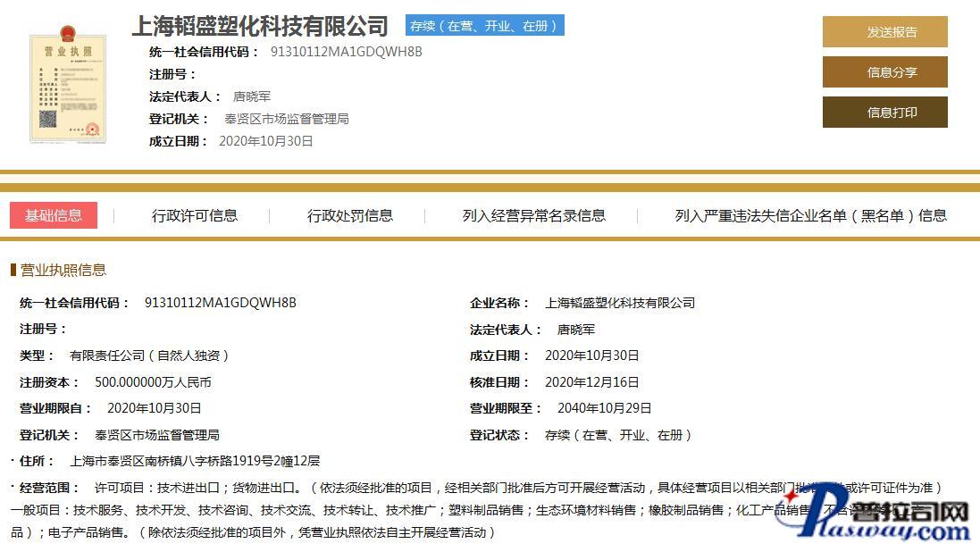Click legal representative 唐晓军 in the header

pos(251,96)
